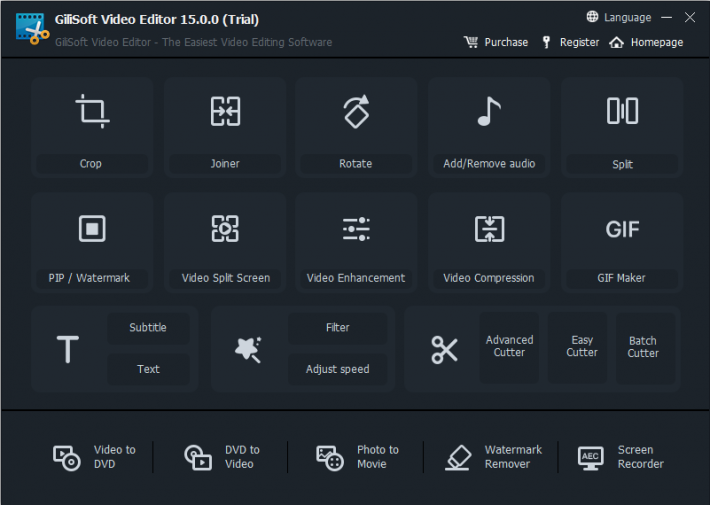
Task: Open the PIP / Watermark square icon
Action: click(x=92, y=229)
